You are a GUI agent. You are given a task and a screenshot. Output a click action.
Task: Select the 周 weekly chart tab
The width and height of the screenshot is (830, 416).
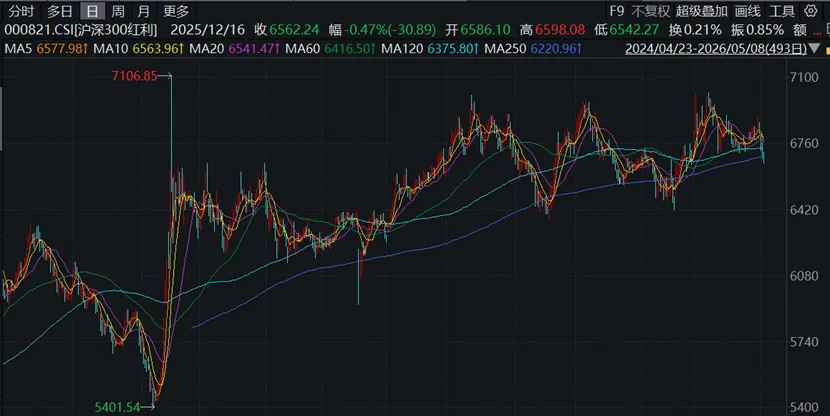coord(118,11)
